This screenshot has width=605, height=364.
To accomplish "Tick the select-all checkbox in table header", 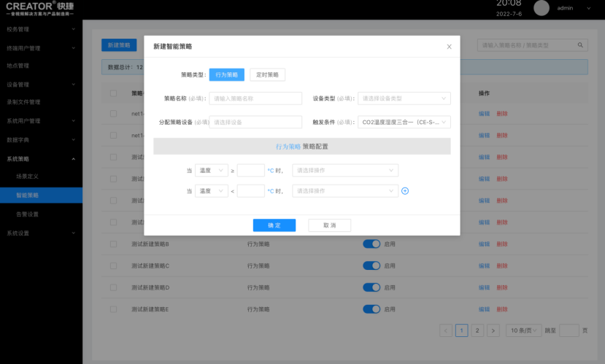I will click(x=113, y=93).
